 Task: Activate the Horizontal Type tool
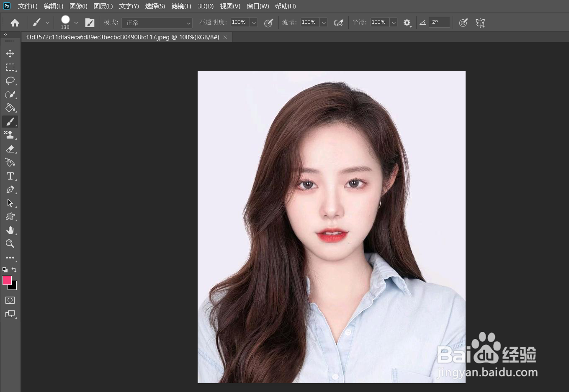[x=10, y=176]
